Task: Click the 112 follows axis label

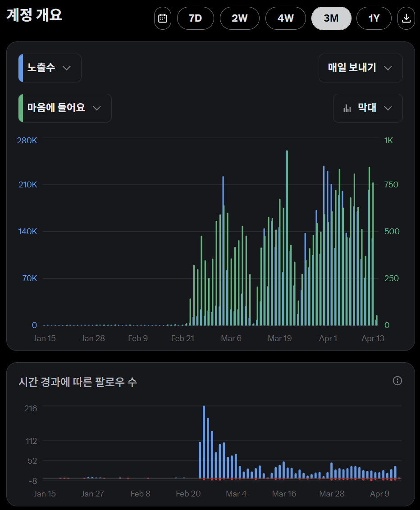Action: coord(31,441)
